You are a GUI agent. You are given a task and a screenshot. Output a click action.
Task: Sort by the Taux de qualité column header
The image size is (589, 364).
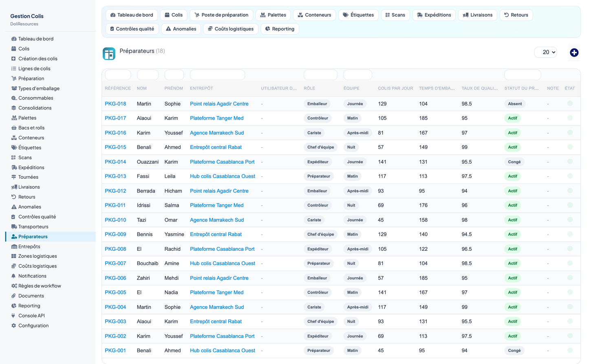(480, 88)
